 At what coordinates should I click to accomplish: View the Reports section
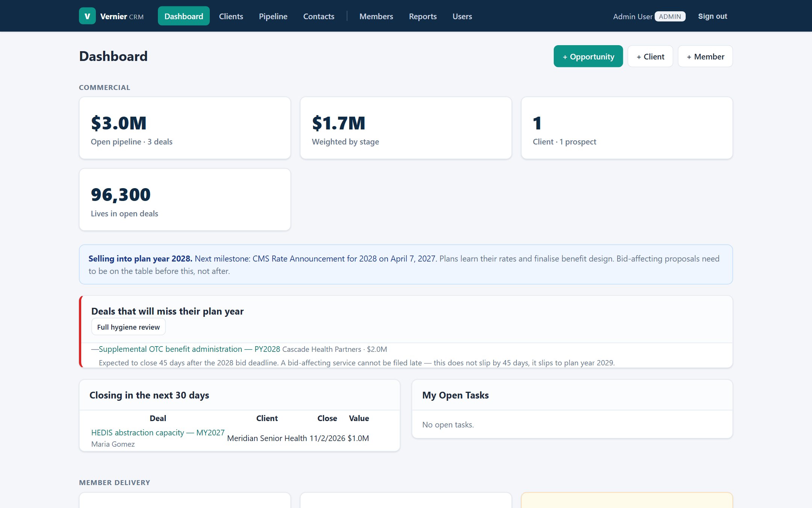[423, 16]
